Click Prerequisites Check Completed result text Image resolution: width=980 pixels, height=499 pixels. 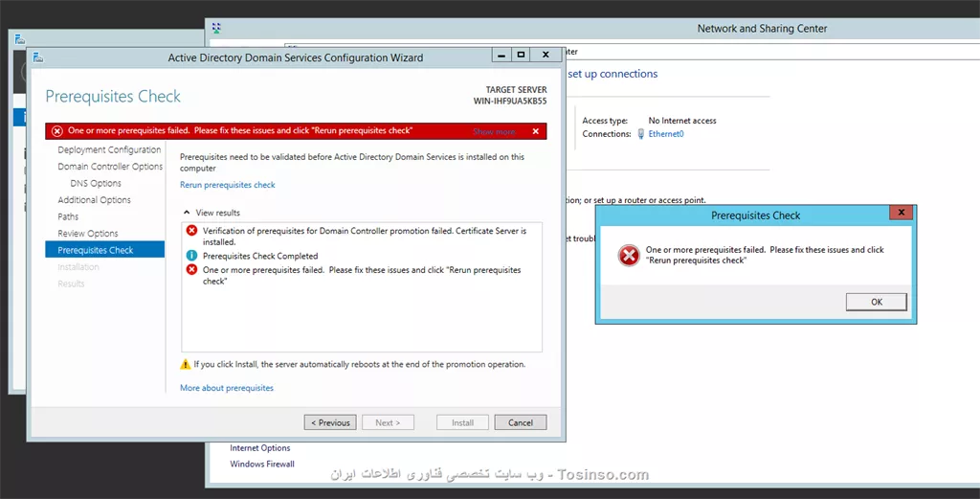pyautogui.click(x=260, y=256)
